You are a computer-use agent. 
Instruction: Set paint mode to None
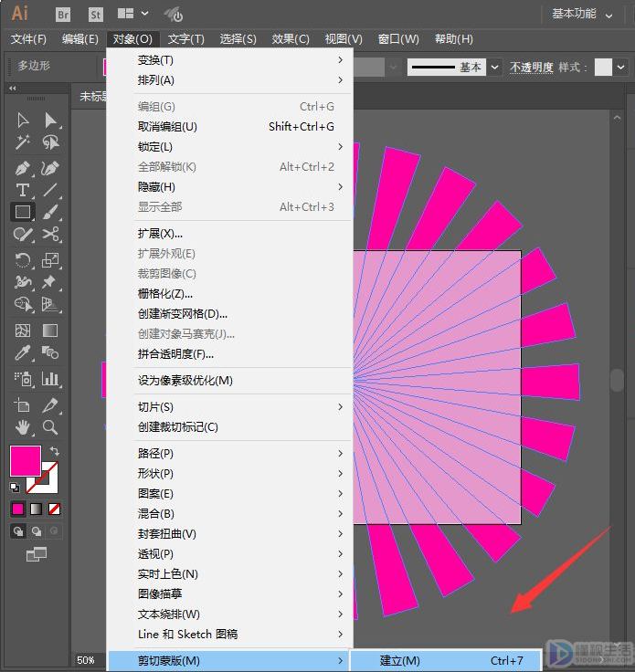(x=54, y=509)
